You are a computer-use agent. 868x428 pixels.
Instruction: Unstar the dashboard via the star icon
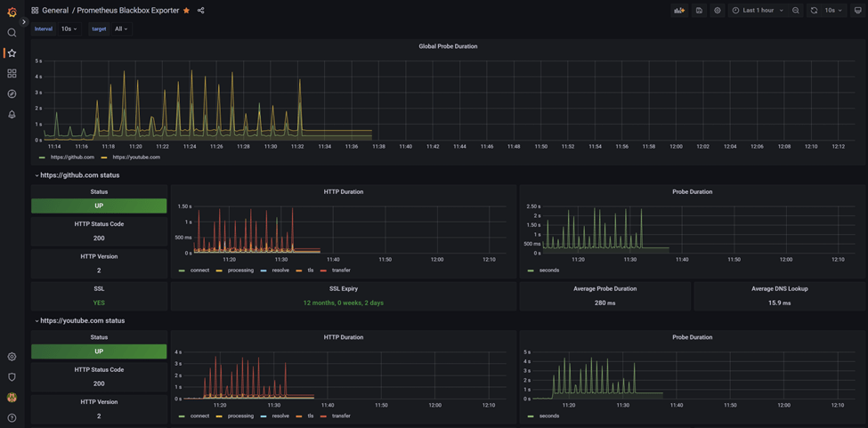tap(186, 11)
